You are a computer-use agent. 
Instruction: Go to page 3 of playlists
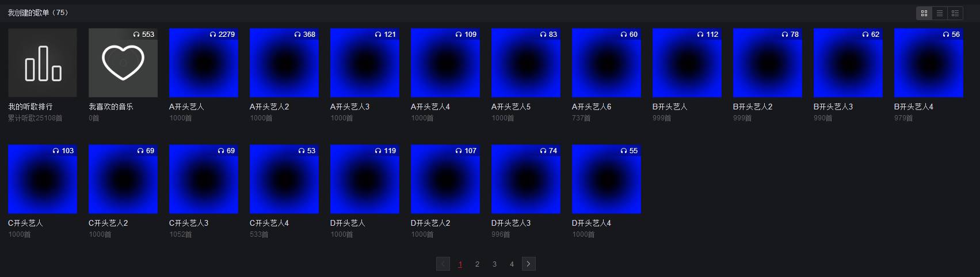(x=494, y=264)
